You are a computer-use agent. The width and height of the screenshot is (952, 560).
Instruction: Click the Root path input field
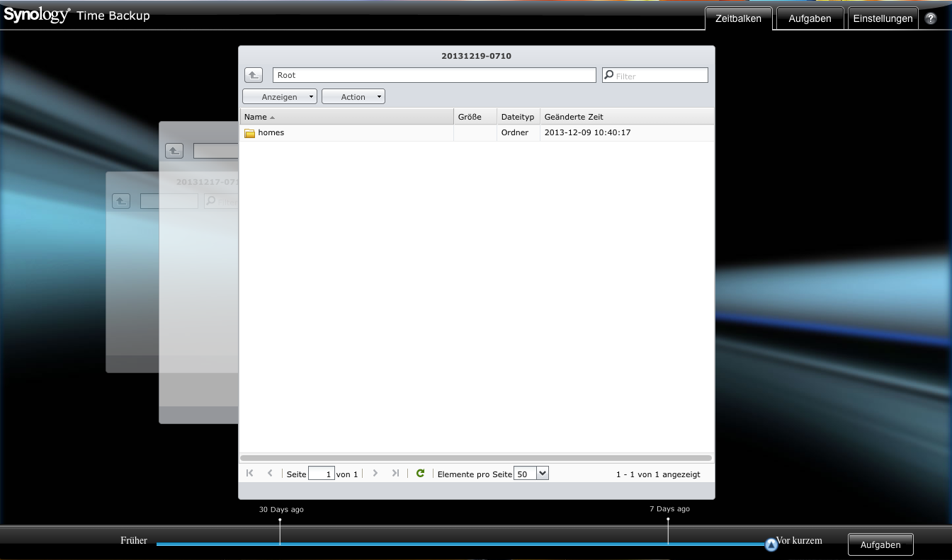[x=434, y=75]
